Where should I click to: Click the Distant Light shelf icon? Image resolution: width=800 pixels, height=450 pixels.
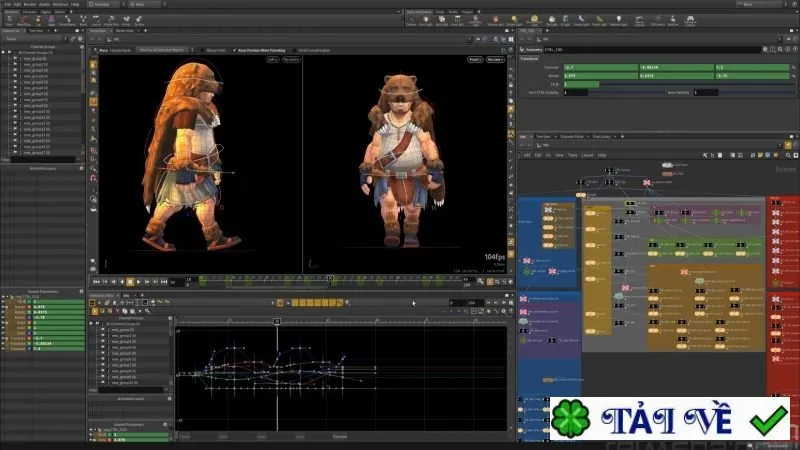[x=514, y=21]
